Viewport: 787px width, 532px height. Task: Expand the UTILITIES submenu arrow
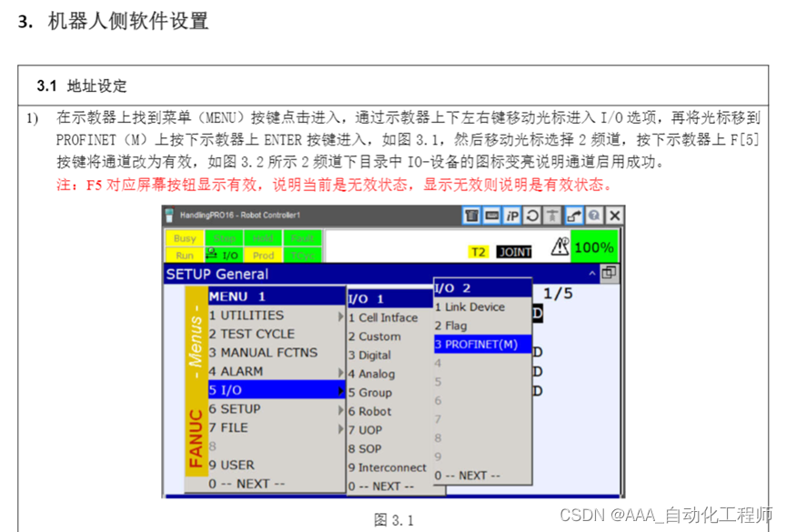point(341,316)
